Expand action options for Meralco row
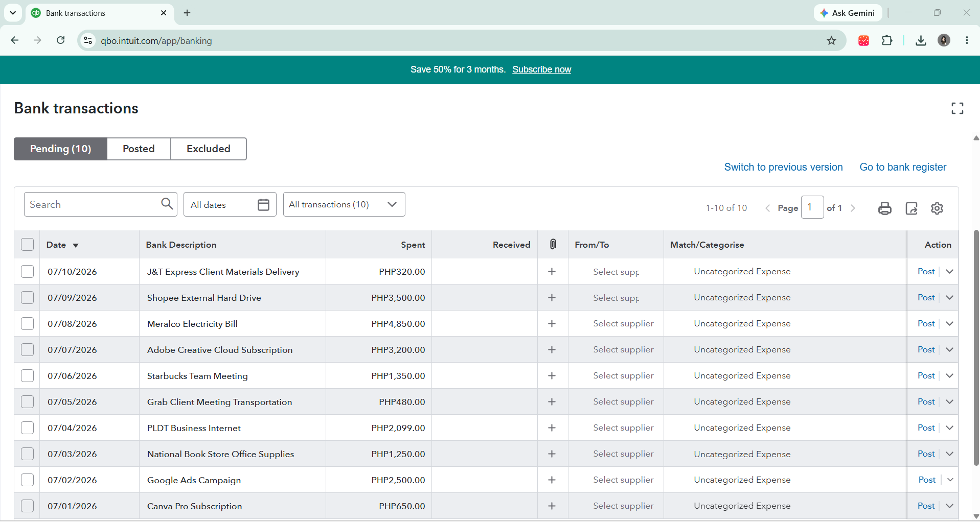Image resolution: width=980 pixels, height=522 pixels. (x=950, y=324)
